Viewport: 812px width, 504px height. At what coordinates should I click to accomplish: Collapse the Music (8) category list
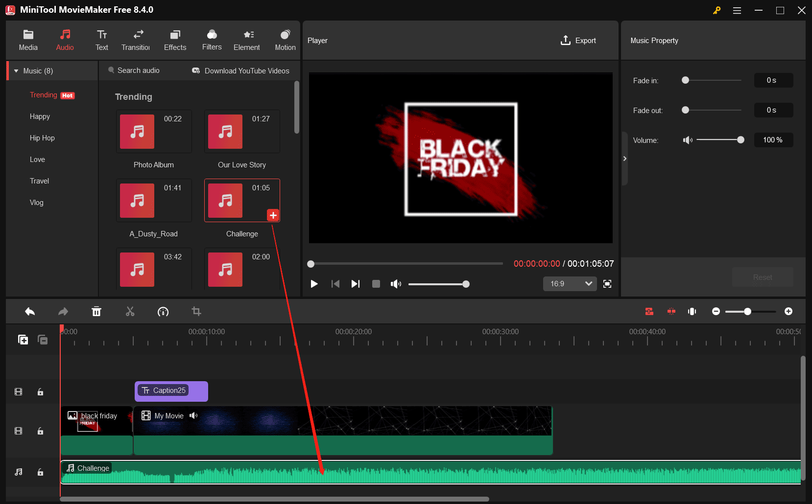click(x=17, y=70)
